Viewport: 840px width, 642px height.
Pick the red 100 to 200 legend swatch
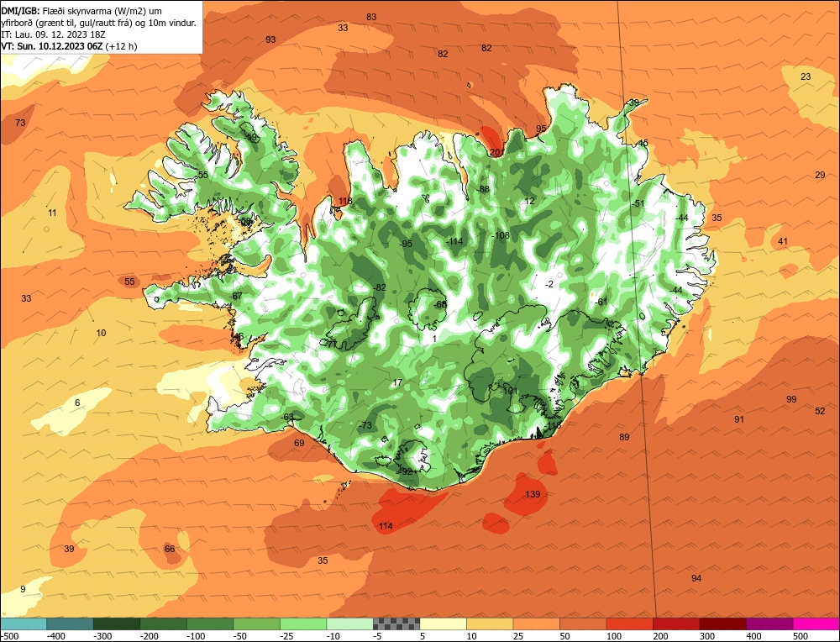click(629, 624)
